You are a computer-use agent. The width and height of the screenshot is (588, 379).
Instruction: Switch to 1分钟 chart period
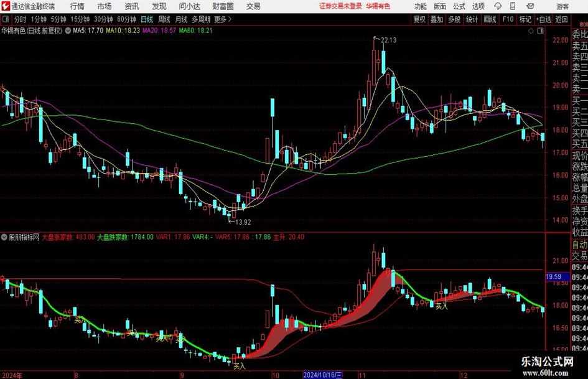tap(38, 19)
